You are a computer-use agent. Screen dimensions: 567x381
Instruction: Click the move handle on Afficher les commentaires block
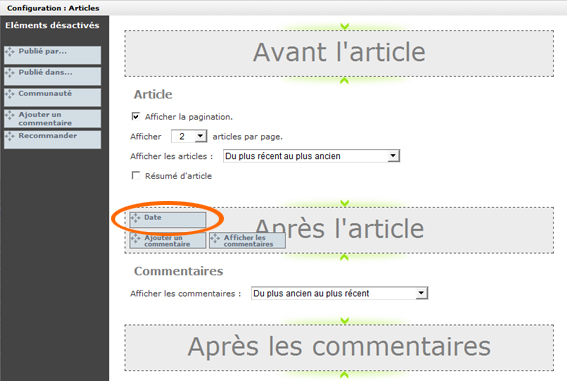(215, 238)
